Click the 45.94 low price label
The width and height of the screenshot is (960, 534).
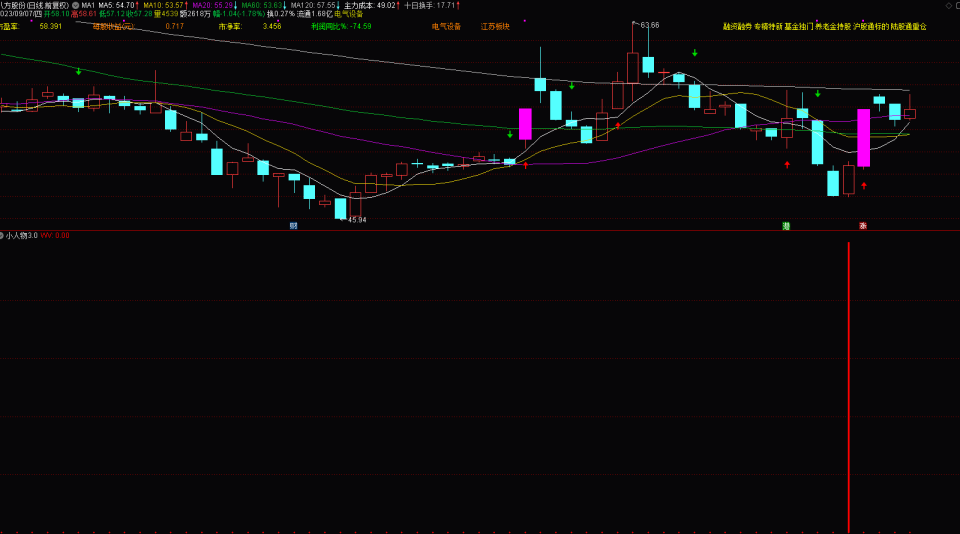(357, 220)
